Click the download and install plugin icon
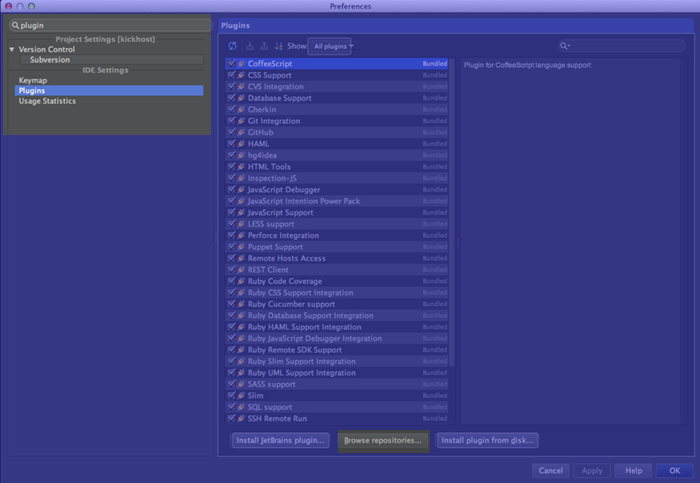 [x=250, y=46]
